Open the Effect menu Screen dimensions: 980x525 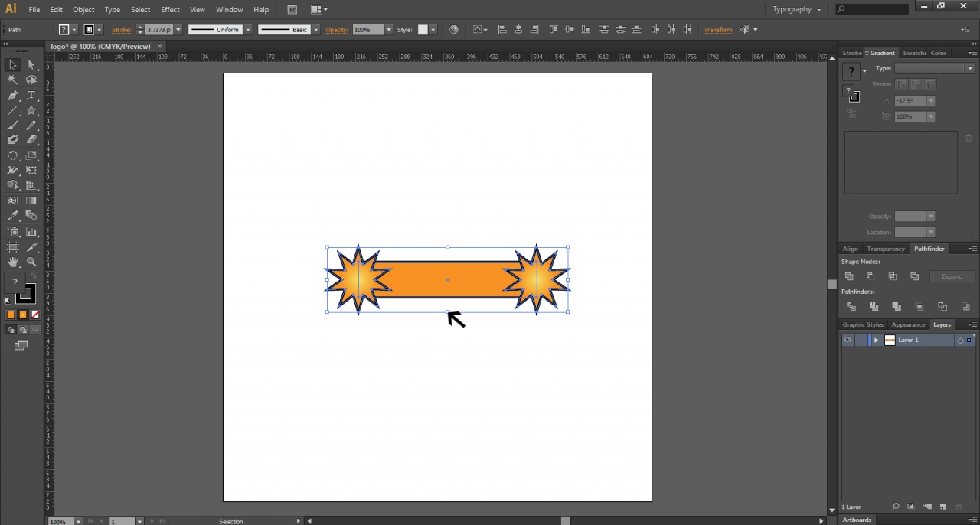point(170,9)
